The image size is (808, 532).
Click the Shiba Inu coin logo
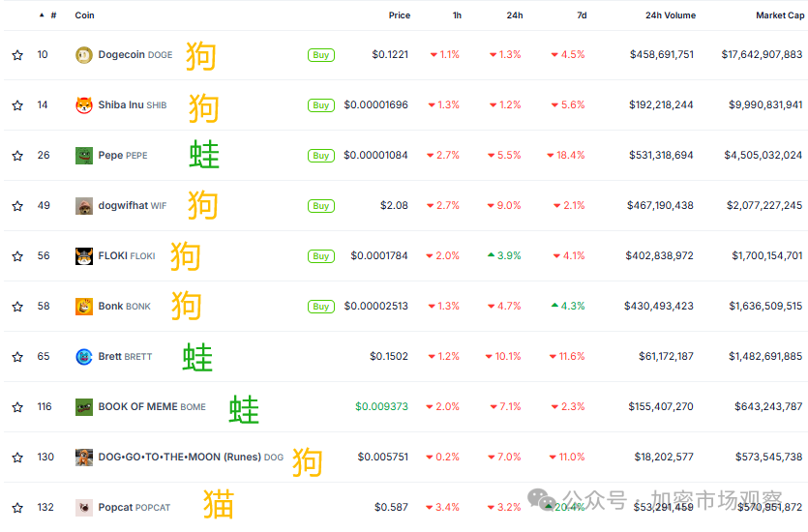[84, 105]
